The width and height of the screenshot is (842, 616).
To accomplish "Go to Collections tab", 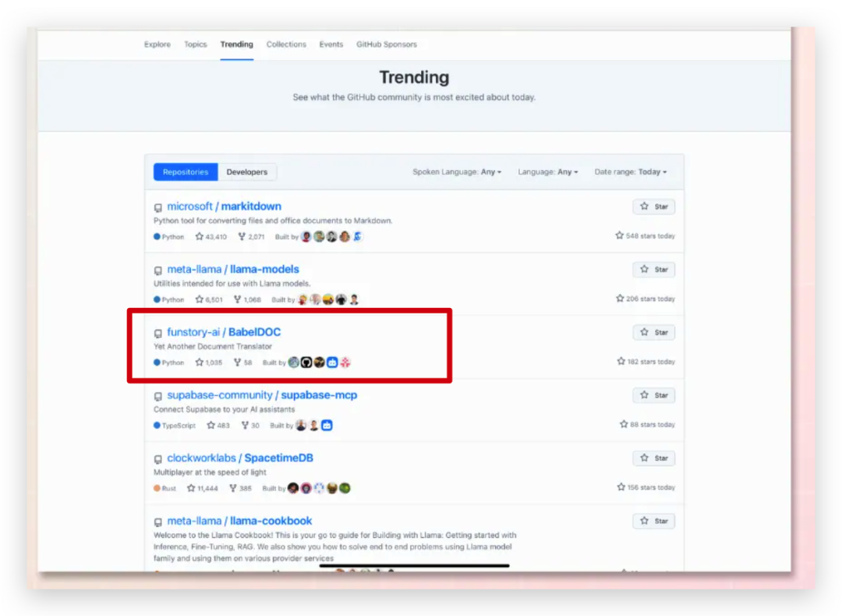I will tap(285, 44).
